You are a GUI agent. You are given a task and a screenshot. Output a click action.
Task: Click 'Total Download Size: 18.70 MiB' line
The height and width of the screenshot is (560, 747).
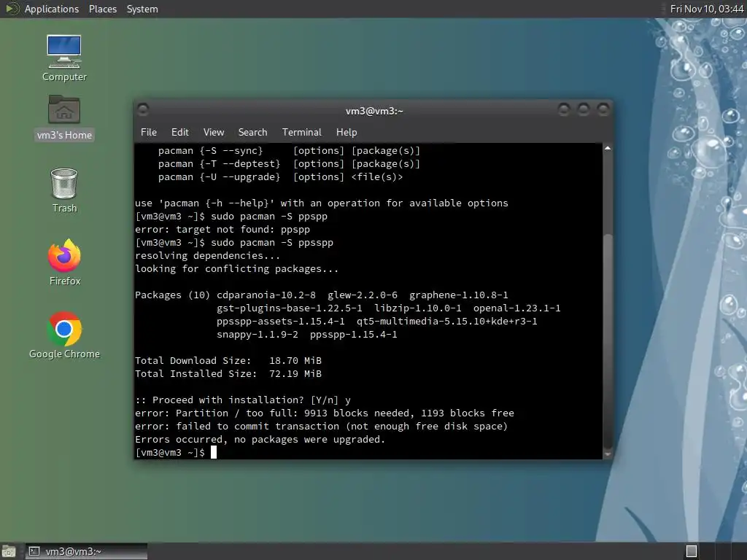pyautogui.click(x=228, y=360)
